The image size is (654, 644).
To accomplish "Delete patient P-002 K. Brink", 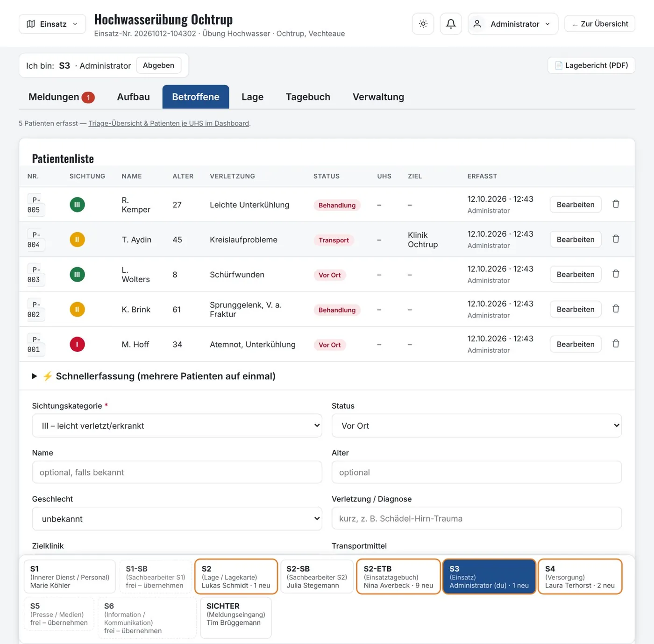I will click(616, 309).
